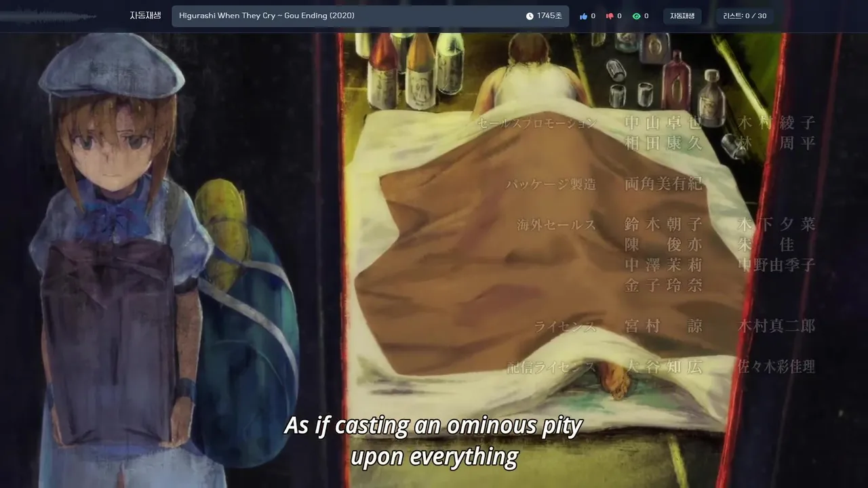Viewport: 868px width, 488px height.
Task: Click the green eye views icon
Action: (637, 16)
